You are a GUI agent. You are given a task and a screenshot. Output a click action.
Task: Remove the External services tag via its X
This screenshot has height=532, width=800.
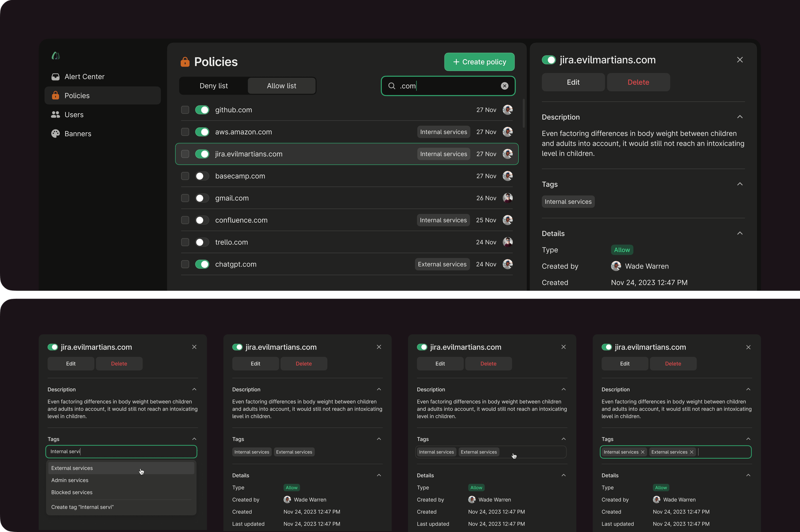692,452
